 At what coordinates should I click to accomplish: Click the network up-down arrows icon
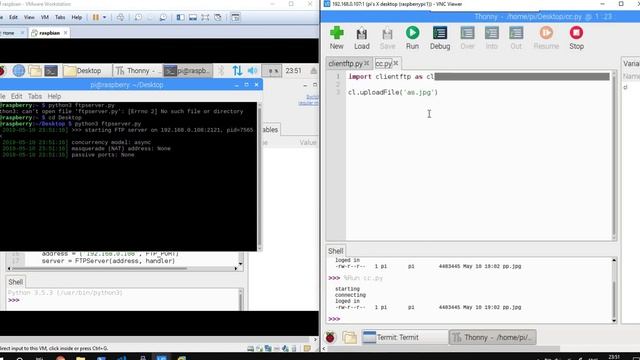(237, 71)
